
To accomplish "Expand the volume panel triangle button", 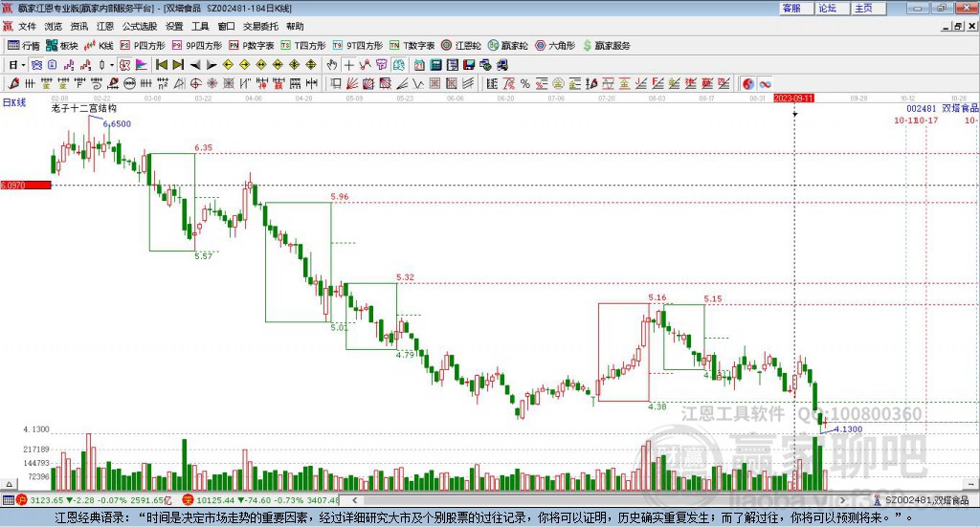I will pos(9,484).
